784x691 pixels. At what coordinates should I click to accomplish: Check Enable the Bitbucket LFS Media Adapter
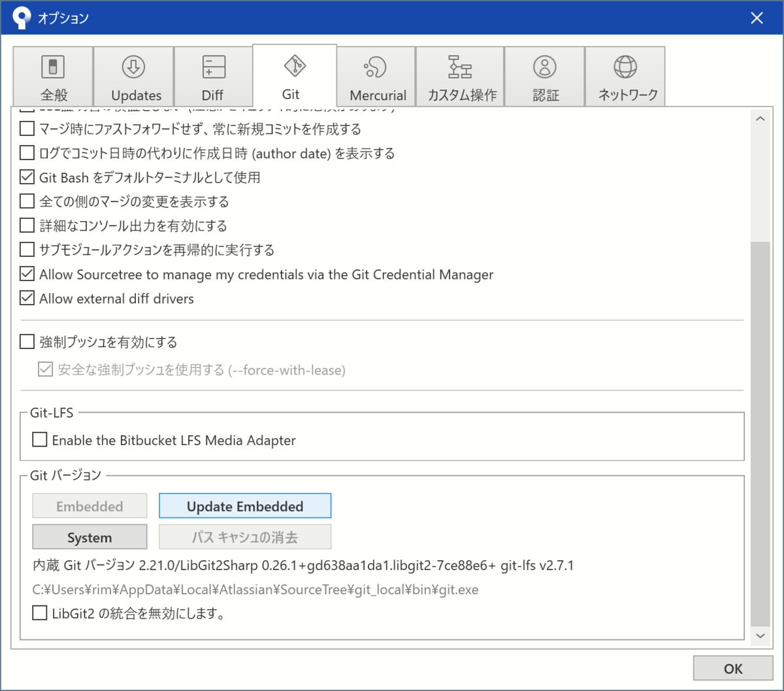pos(39,439)
